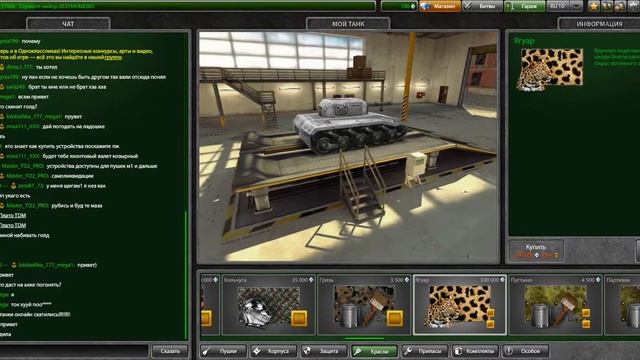The height and width of the screenshot is (360, 640).
Task: Focus the chat message input field
Action: click(x=74, y=351)
